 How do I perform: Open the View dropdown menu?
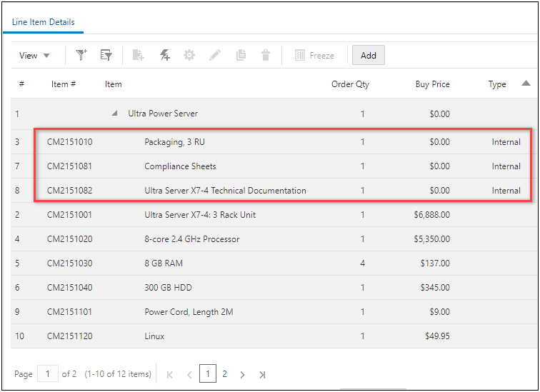click(x=34, y=56)
